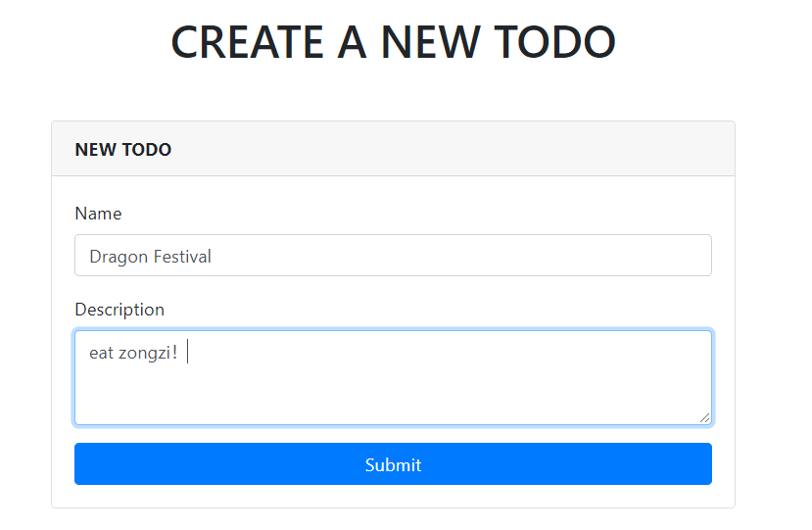Click the Name field label

point(98,214)
